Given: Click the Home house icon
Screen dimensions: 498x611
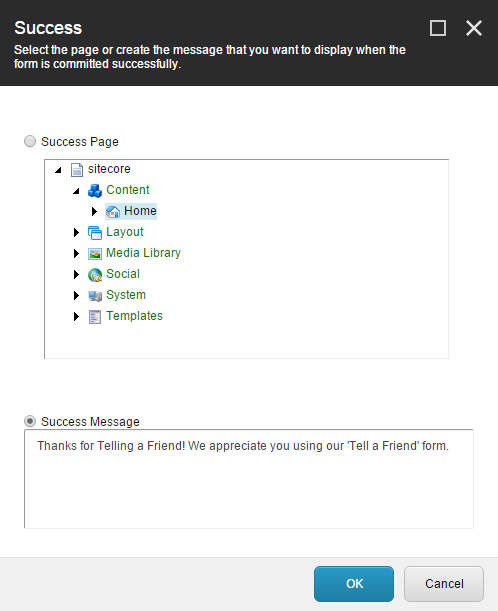Looking at the screenshot, I should (113, 212).
